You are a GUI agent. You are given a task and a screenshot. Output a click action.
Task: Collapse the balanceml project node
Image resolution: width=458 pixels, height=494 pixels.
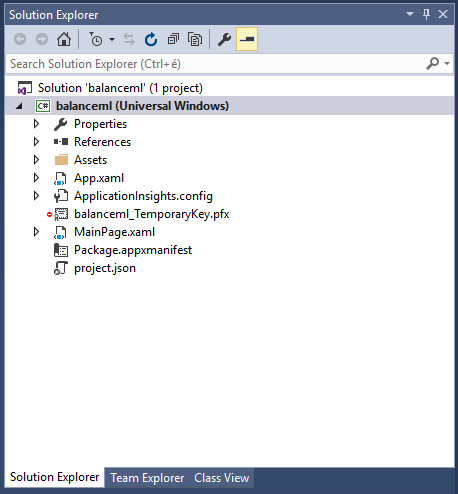pos(19,106)
